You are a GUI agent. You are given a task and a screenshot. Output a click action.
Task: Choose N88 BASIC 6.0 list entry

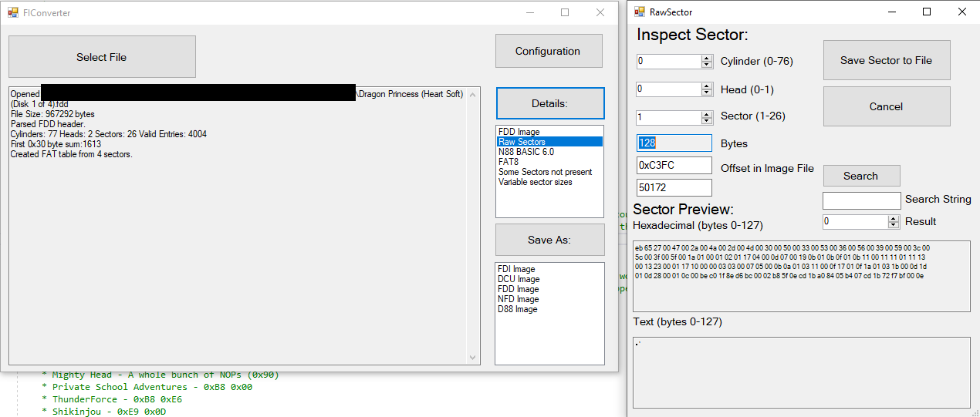526,152
